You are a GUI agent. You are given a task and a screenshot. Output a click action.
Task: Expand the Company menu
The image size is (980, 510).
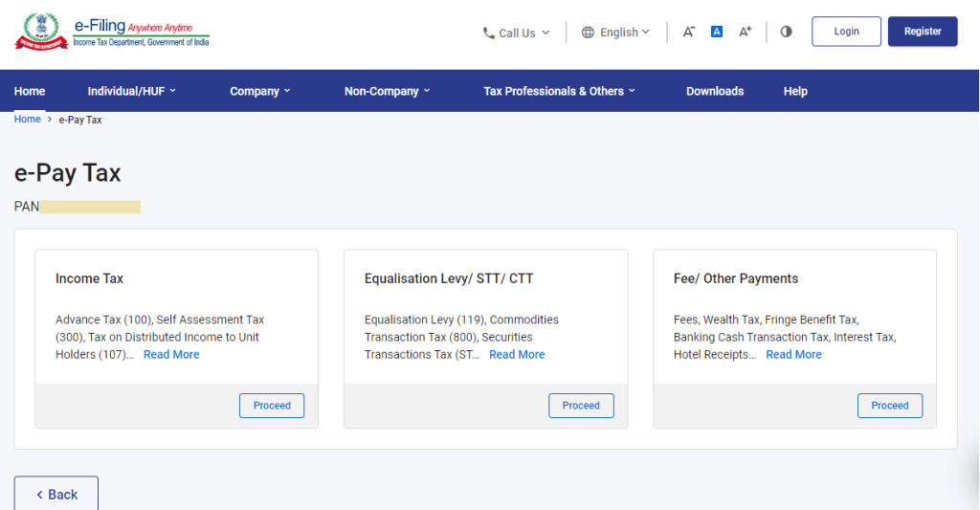pyautogui.click(x=259, y=91)
